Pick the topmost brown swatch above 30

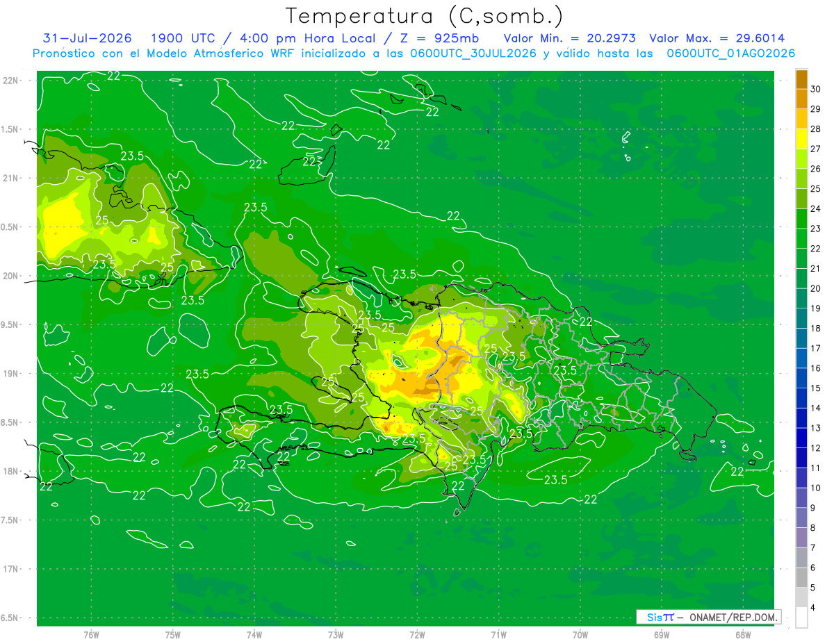coord(801,79)
